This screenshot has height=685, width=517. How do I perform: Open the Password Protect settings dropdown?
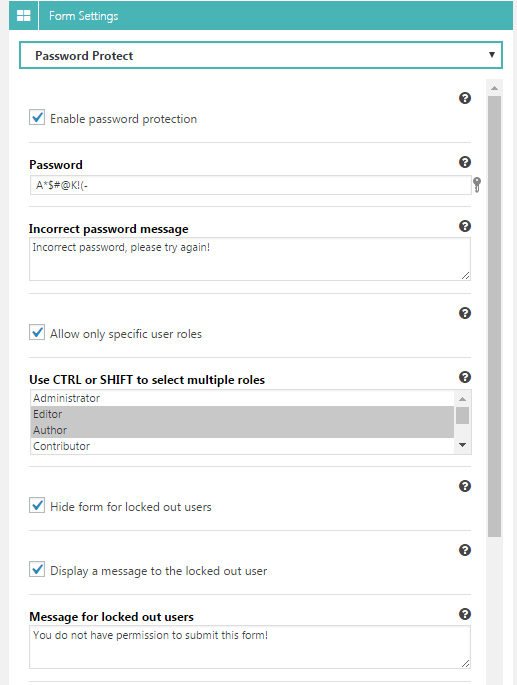261,55
